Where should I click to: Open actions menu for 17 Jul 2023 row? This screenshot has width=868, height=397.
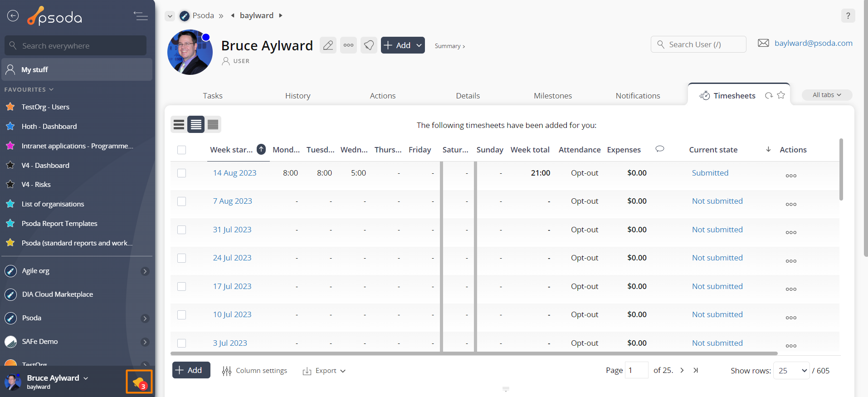pos(791,289)
